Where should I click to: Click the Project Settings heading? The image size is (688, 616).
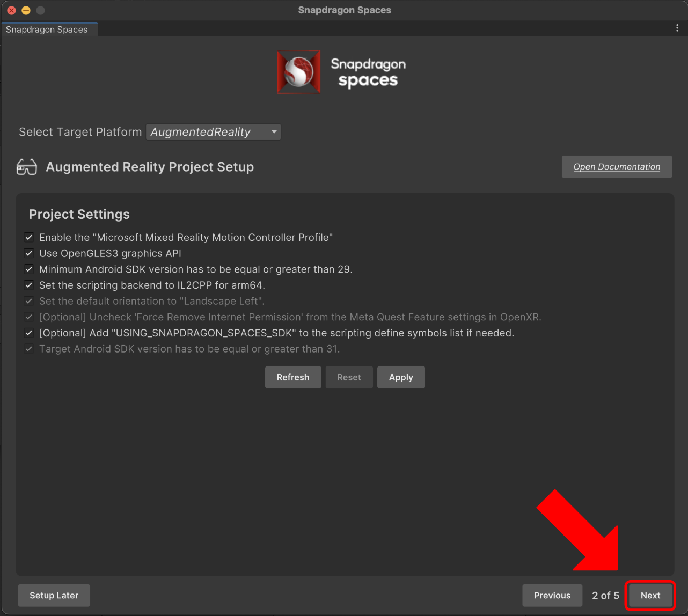(79, 214)
